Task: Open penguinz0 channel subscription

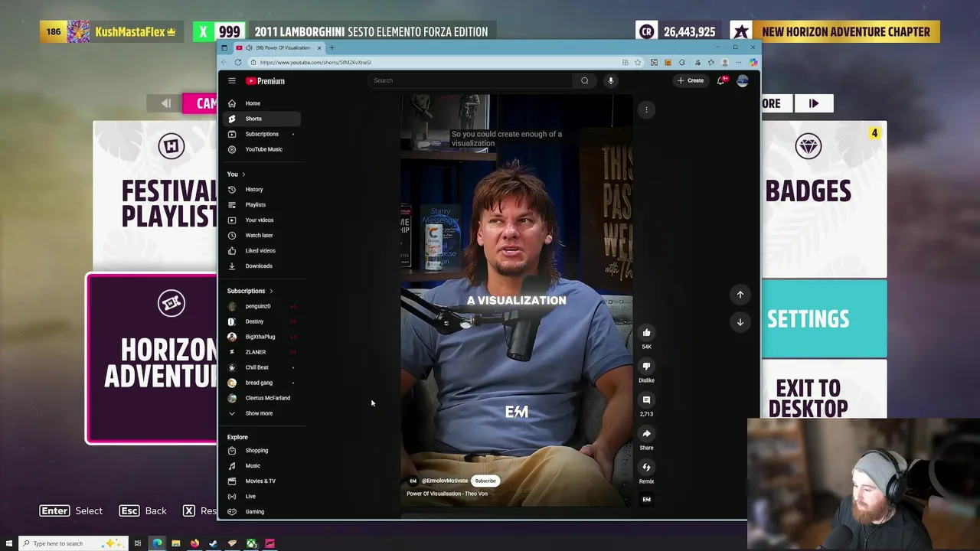Action: [x=262, y=306]
